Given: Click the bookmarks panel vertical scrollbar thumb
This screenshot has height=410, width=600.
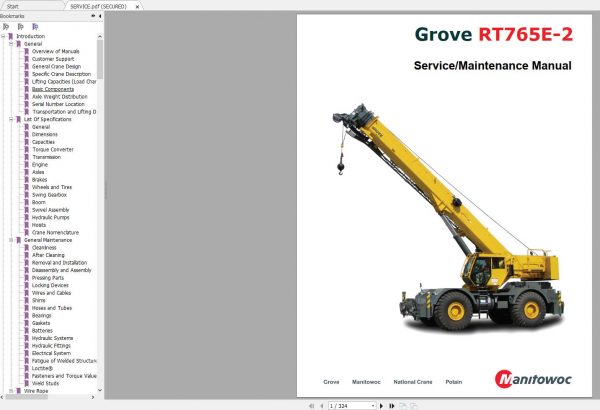Looking at the screenshot, I should pyautogui.click(x=100, y=59).
